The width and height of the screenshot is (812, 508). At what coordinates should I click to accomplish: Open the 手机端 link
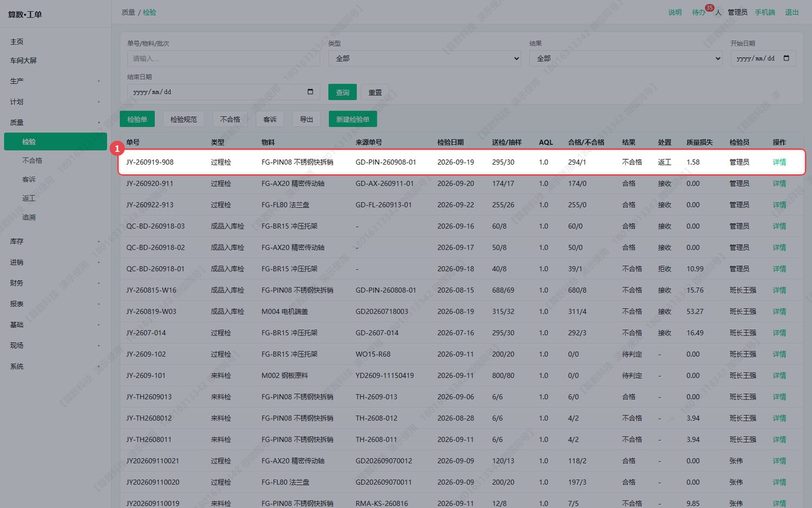(765, 12)
